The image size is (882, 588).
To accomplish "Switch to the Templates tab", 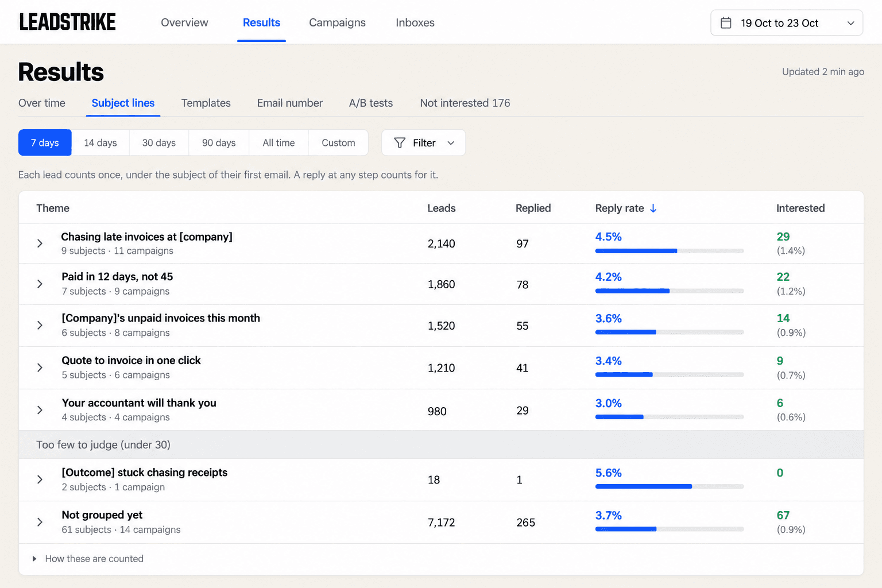I will [x=206, y=103].
